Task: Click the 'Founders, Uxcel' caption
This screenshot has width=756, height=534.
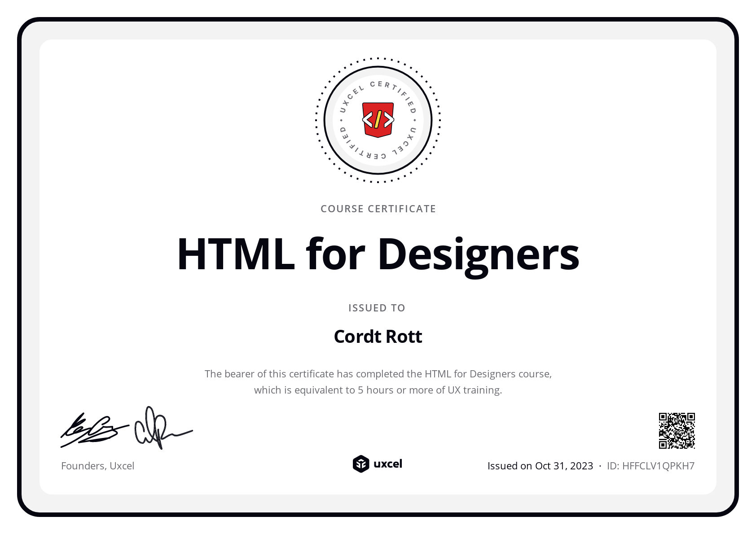Action: 97,466
